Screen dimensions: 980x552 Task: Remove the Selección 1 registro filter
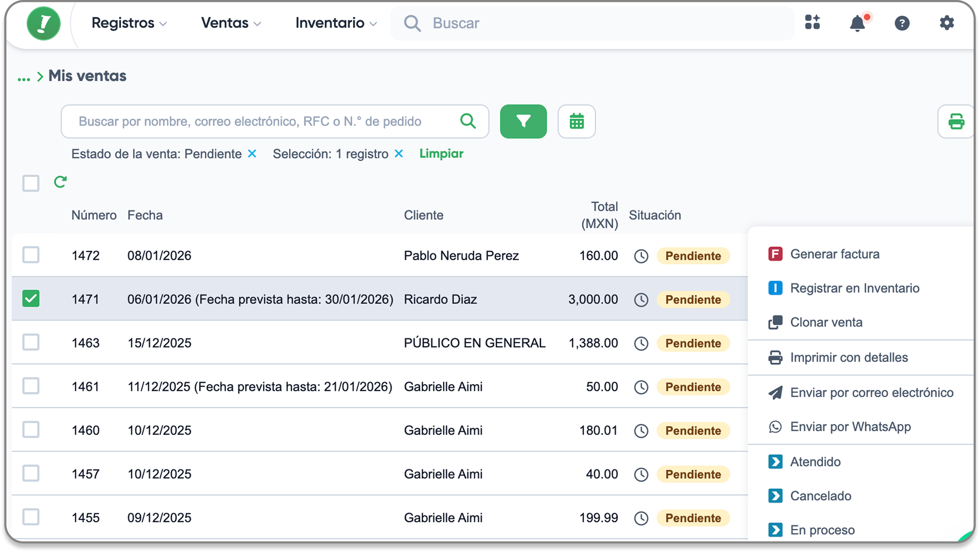(x=399, y=154)
